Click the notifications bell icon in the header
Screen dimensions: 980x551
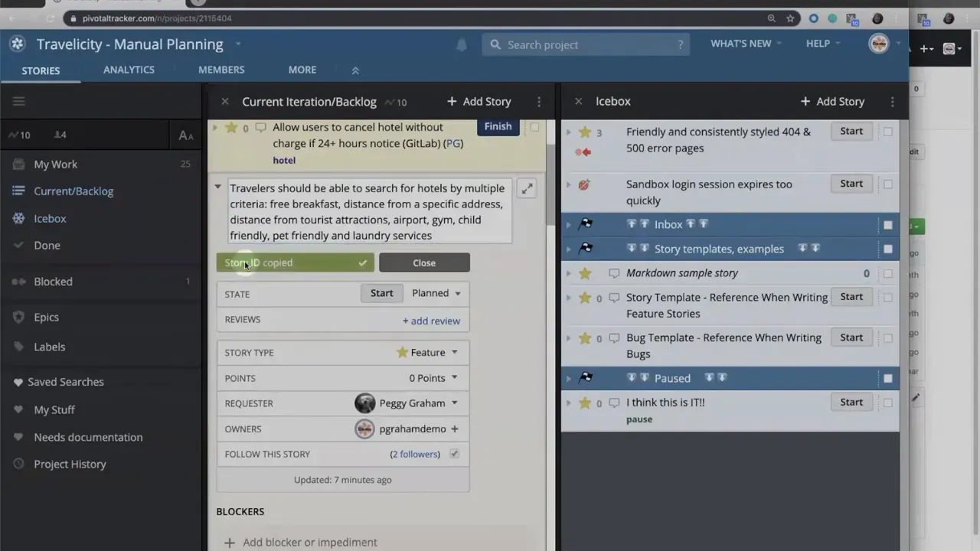pyautogui.click(x=462, y=44)
